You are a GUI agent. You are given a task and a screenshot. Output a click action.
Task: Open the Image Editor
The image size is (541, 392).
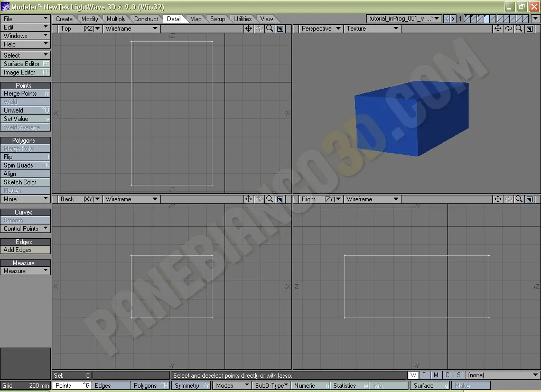tap(25, 72)
